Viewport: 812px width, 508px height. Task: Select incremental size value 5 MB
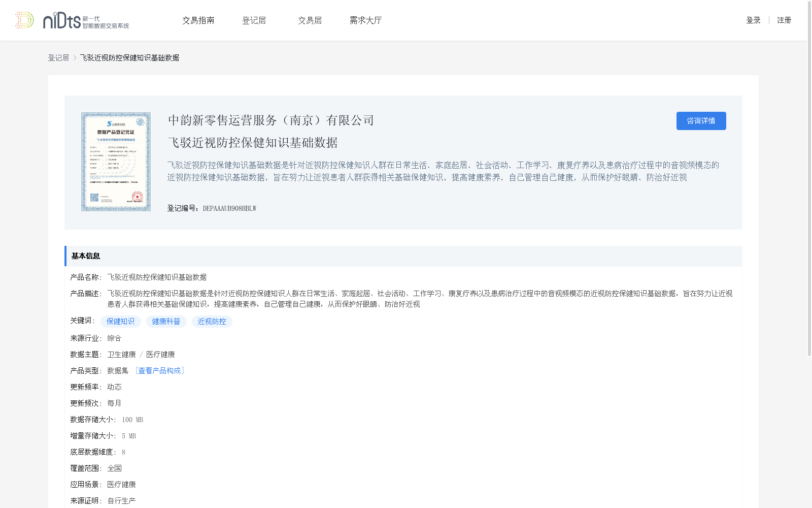click(x=129, y=436)
